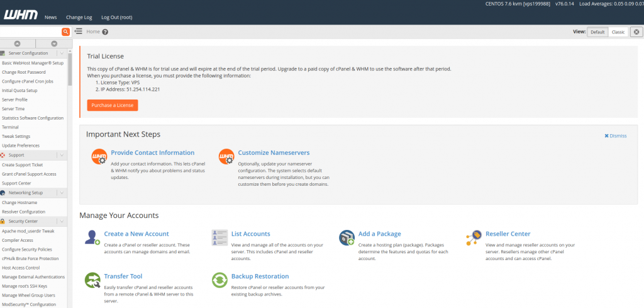The width and height of the screenshot is (644, 308).
Task: Click the Reseller Center icon
Action: [x=474, y=237]
